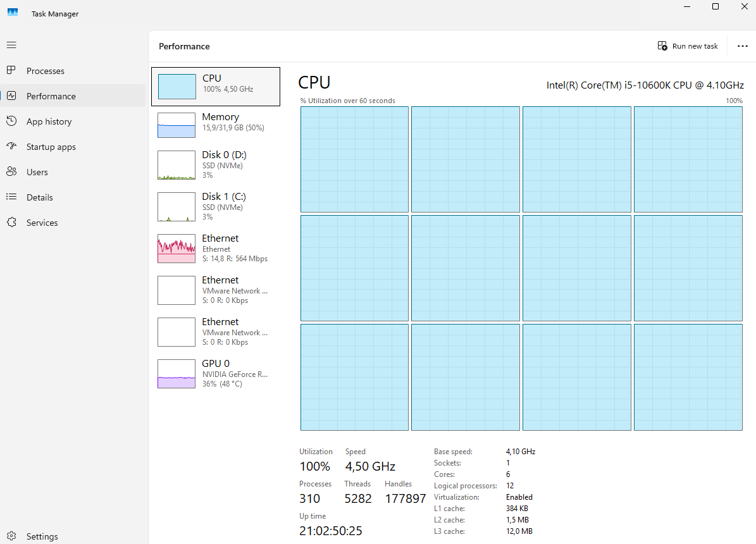Select the Disk 1 (C:) entry
This screenshot has width=756, height=544.
pyautogui.click(x=216, y=207)
